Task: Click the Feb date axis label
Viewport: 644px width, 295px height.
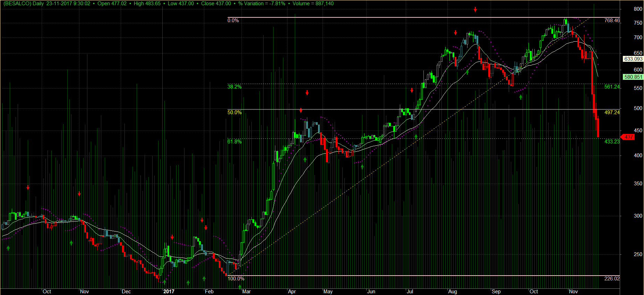Action: 209,292
